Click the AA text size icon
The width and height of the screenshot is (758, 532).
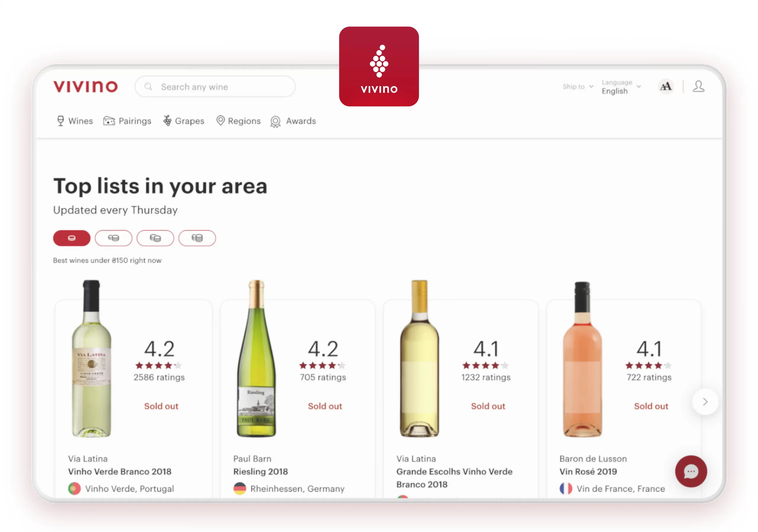click(x=666, y=86)
